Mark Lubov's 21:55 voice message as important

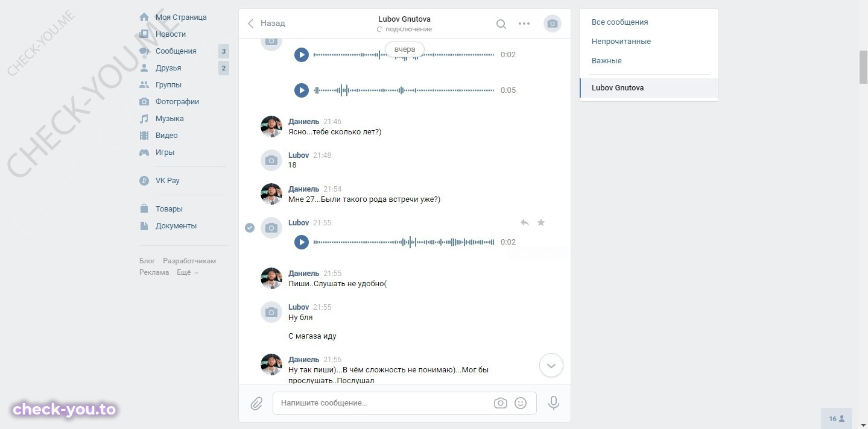tap(541, 223)
